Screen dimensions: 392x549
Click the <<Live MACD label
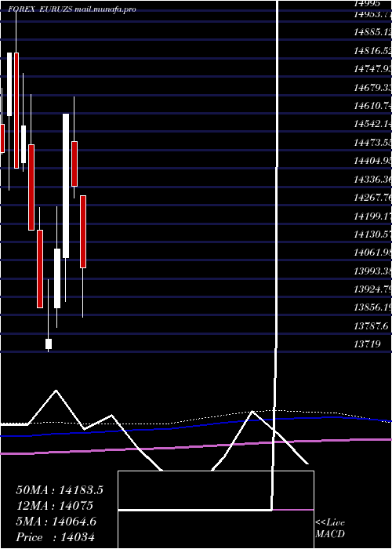[x=330, y=529]
